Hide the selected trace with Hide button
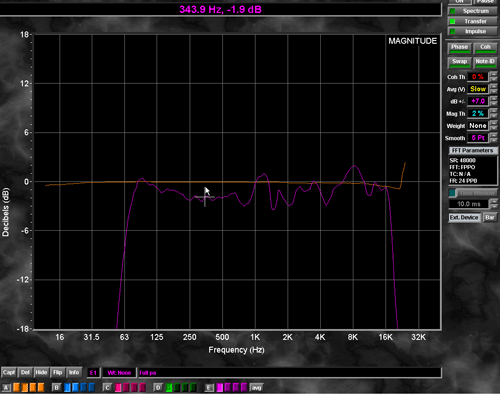Viewport: 500px width, 394px height. 41,372
